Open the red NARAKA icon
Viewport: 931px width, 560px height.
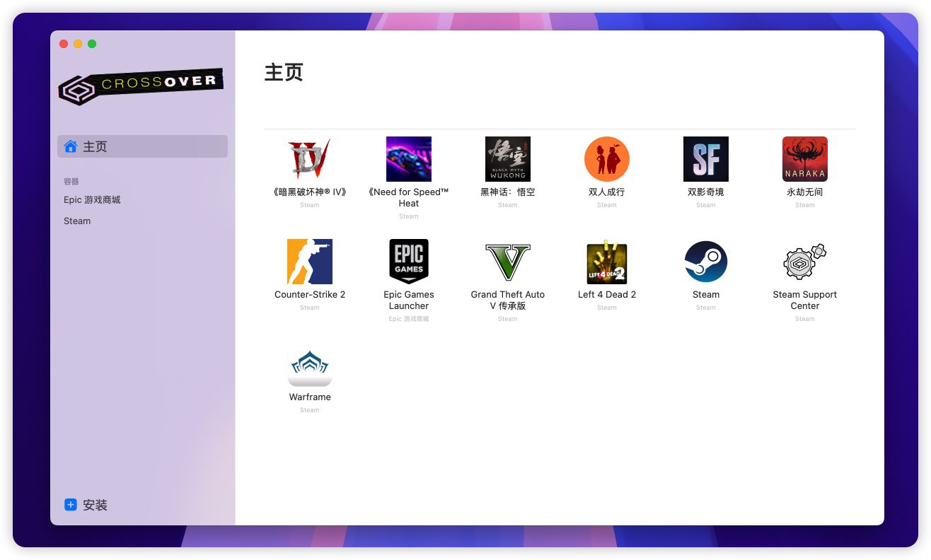[805, 159]
